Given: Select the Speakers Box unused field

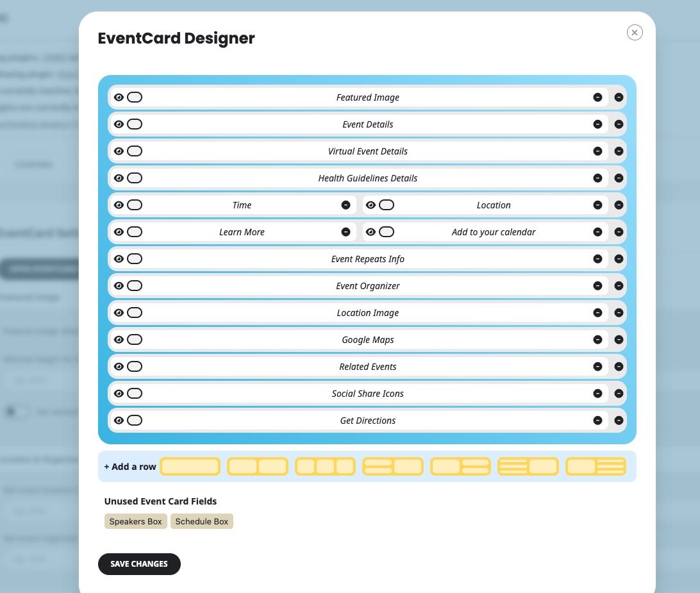Looking at the screenshot, I should [x=136, y=521].
